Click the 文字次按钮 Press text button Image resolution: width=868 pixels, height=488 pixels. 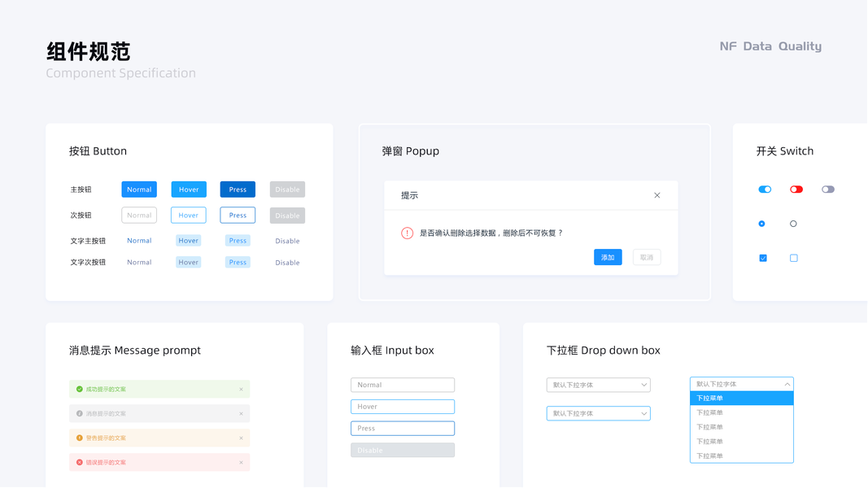(x=238, y=262)
